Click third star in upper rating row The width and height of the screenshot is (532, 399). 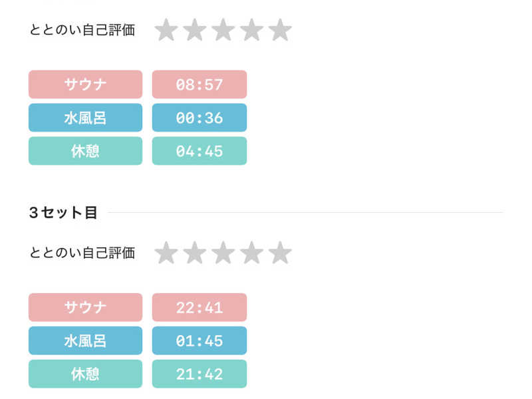[x=223, y=30]
